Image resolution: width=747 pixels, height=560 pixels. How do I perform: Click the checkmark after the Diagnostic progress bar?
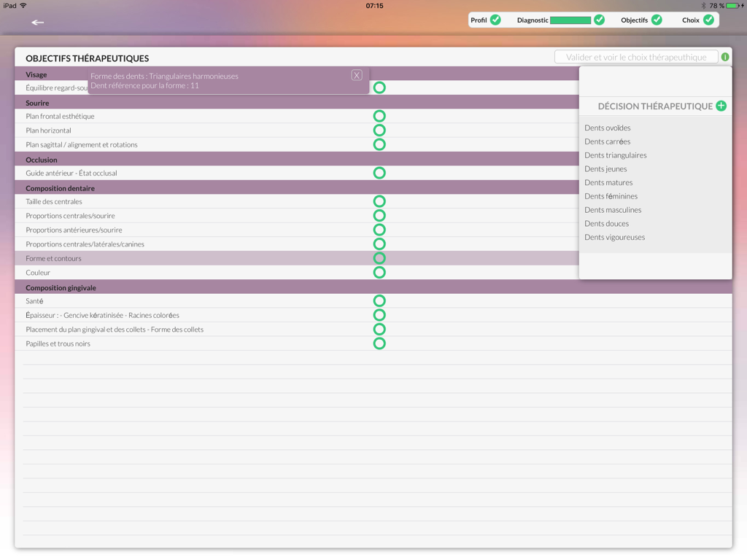[x=599, y=20]
